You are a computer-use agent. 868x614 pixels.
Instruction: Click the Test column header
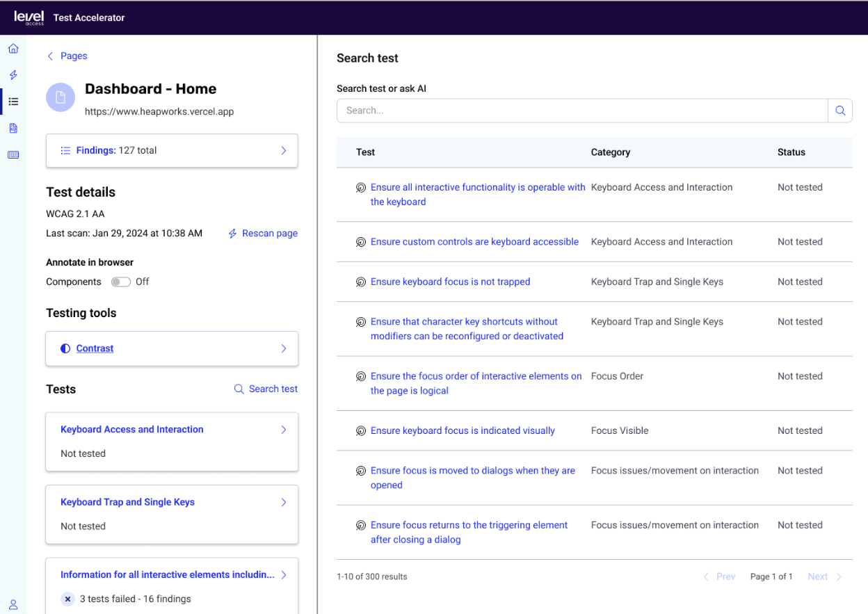click(365, 152)
